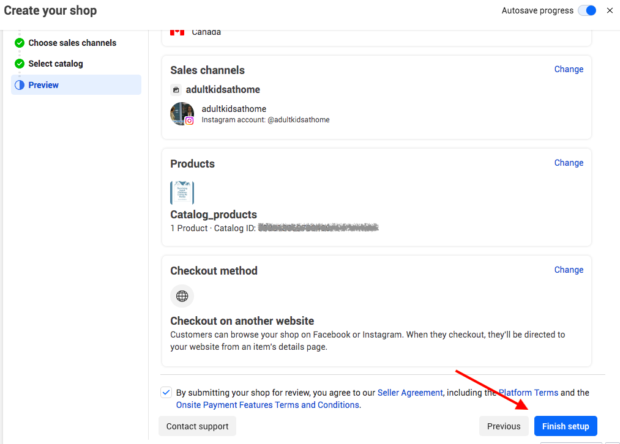This screenshot has height=444, width=620.
Task: Click the globe checkout website icon
Action: 182,296
